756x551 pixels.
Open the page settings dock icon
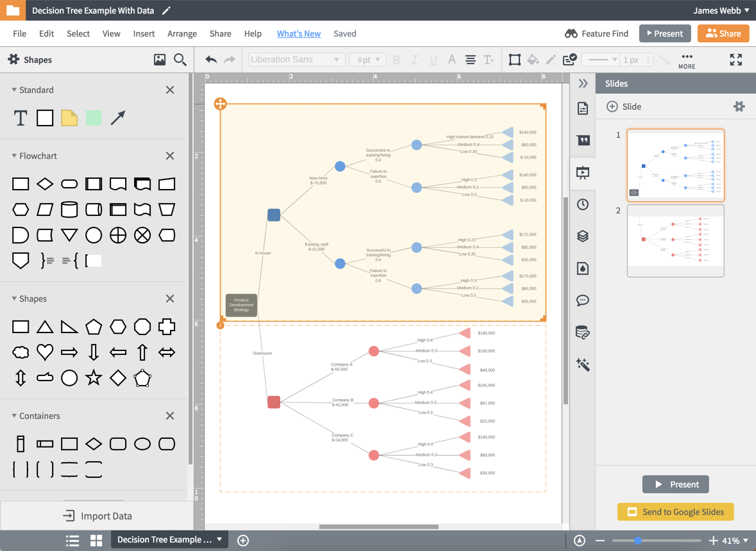point(583,108)
